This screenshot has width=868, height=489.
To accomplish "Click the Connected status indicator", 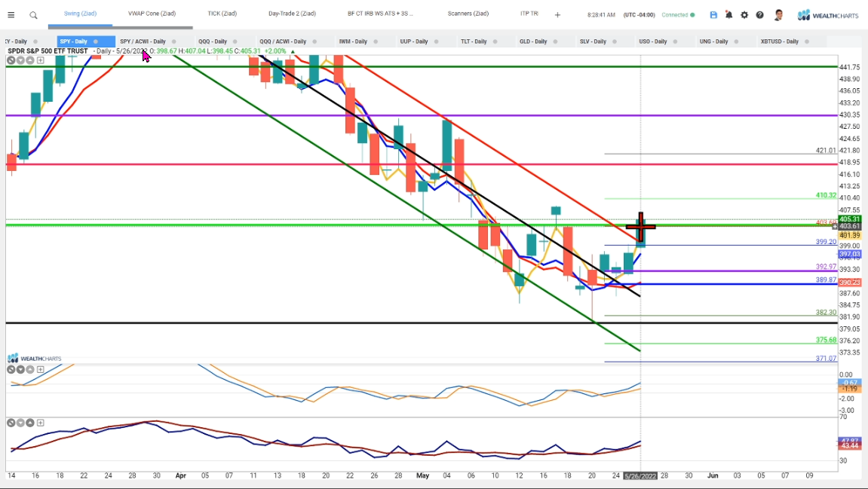I will (x=678, y=15).
